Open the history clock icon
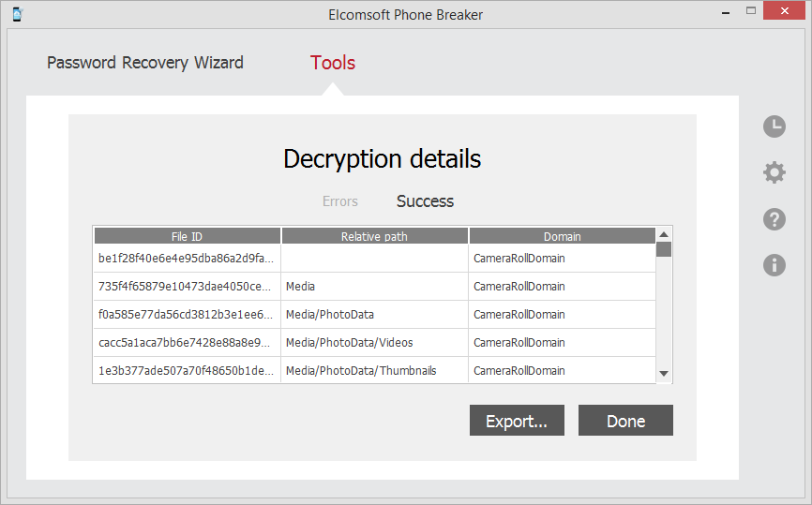 click(x=774, y=126)
